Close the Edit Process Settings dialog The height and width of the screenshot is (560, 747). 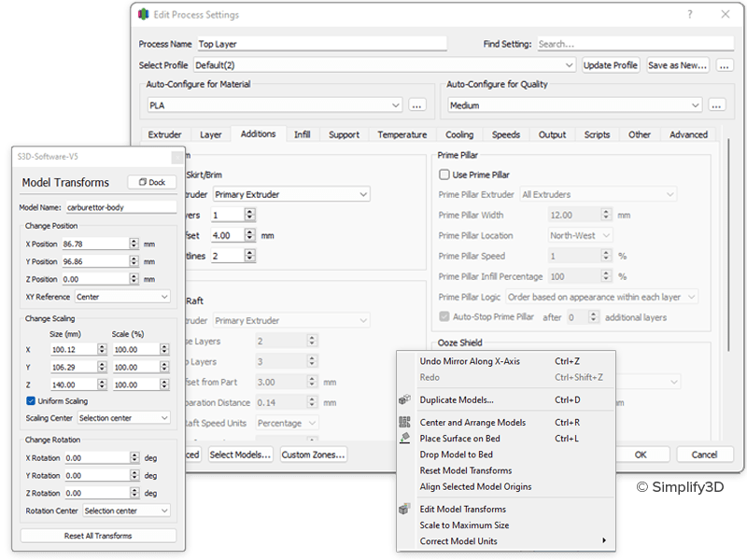(x=726, y=14)
